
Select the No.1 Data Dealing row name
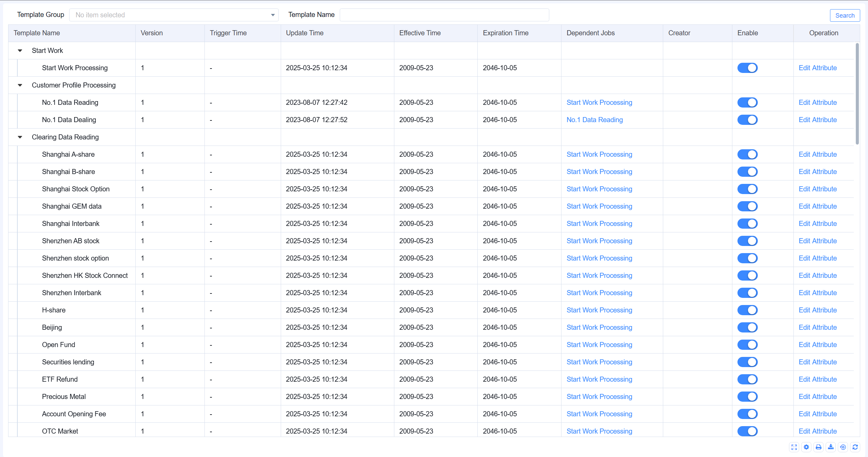click(x=69, y=120)
